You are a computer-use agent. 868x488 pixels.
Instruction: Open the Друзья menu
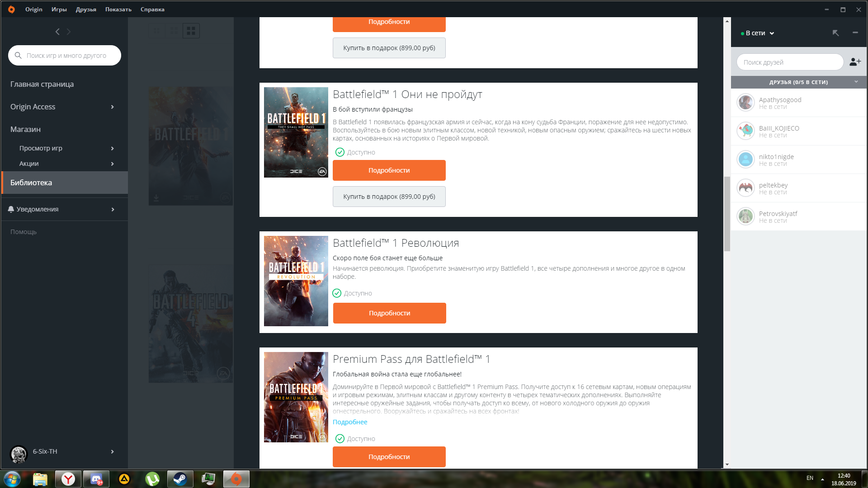[86, 9]
